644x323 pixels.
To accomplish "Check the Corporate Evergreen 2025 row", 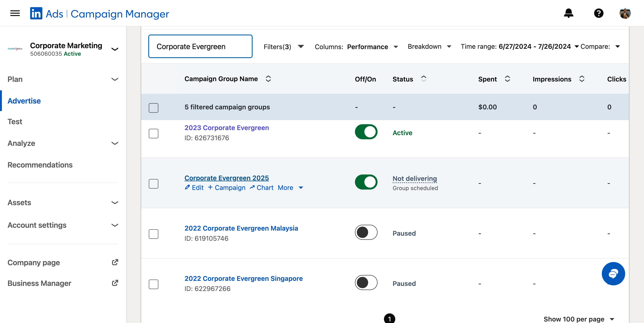I will [x=153, y=184].
